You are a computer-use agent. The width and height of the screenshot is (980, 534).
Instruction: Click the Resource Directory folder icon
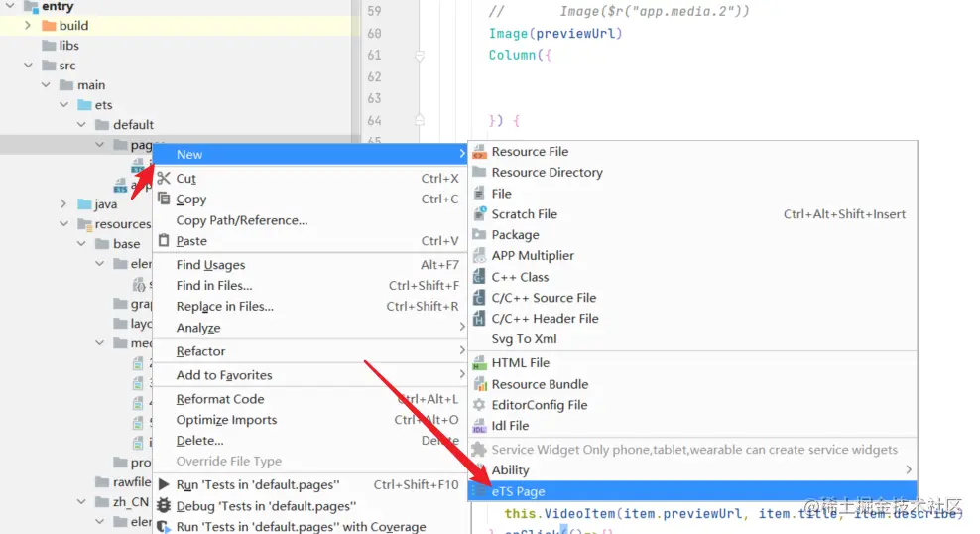(479, 172)
